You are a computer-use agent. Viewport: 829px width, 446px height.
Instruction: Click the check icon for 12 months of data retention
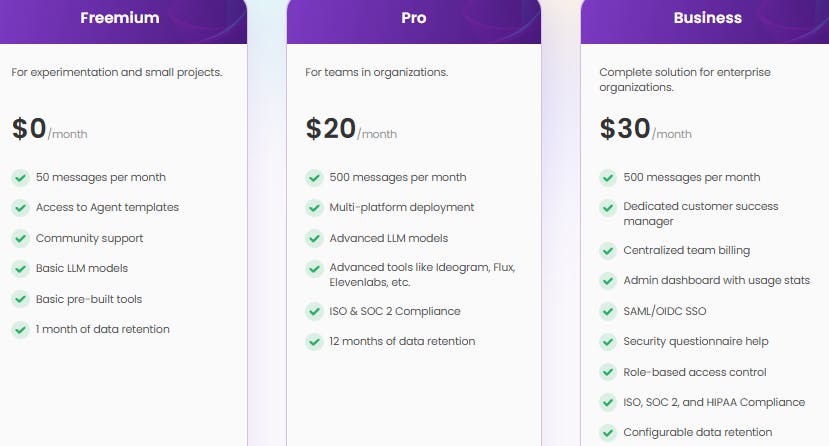click(x=314, y=341)
